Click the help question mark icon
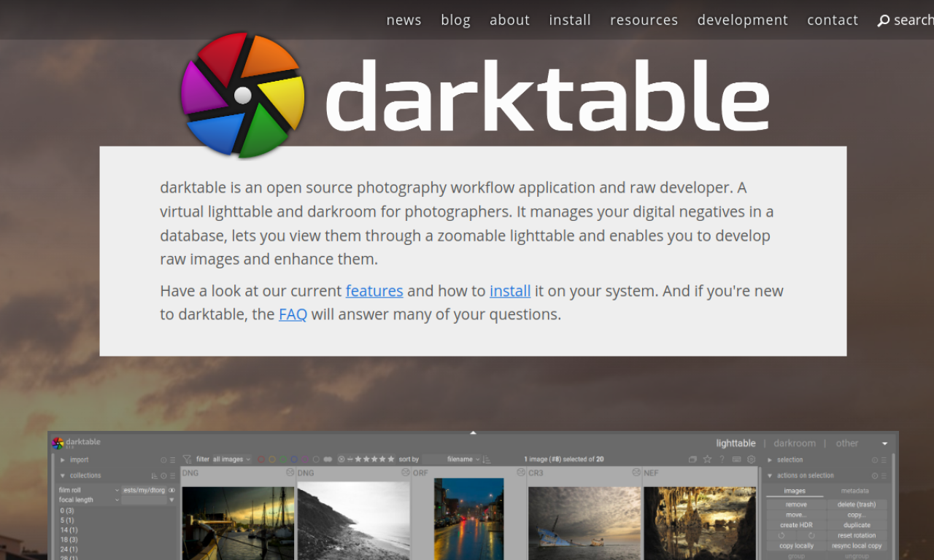 coord(722,459)
